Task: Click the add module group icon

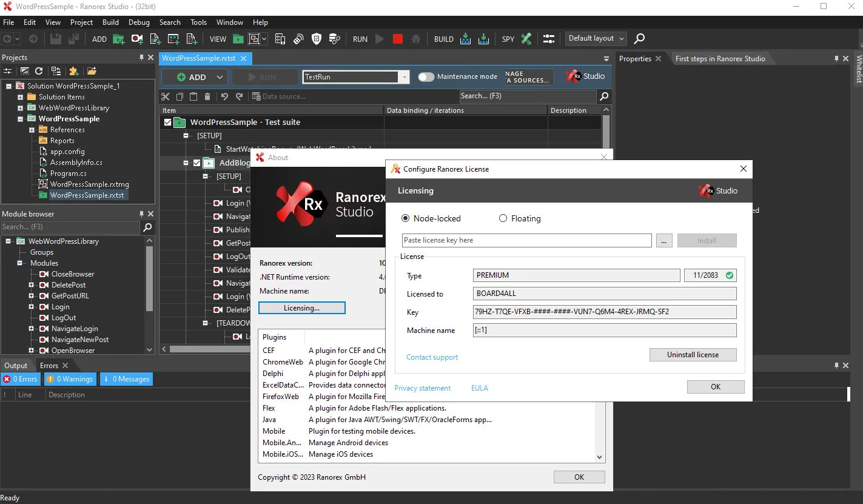Action: click(x=192, y=39)
